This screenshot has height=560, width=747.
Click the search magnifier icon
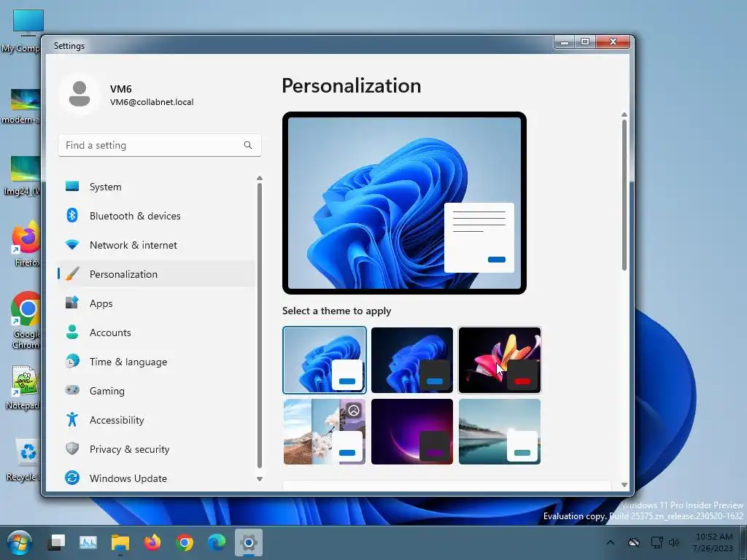tap(248, 145)
